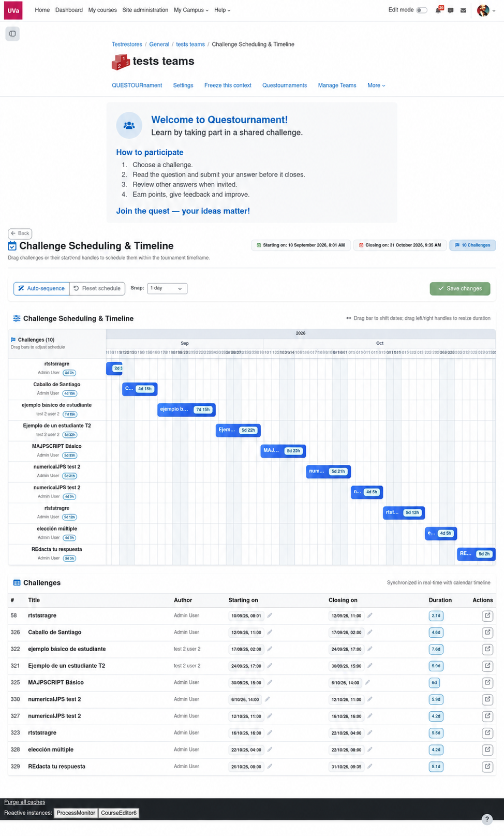Screen dimensions: 504x836
Task: Open REdacta tu respuesta action icon
Action: click(487, 766)
